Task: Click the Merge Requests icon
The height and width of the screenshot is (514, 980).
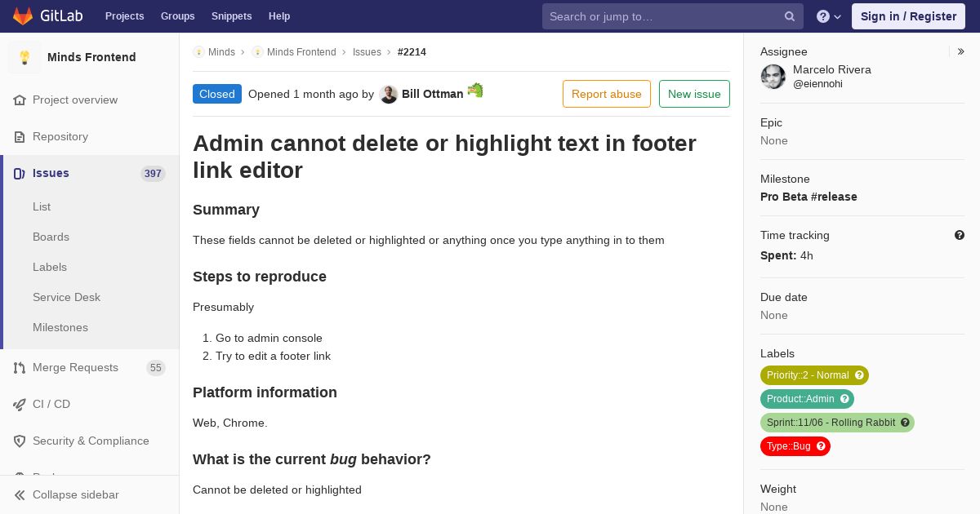Action: 20,367
